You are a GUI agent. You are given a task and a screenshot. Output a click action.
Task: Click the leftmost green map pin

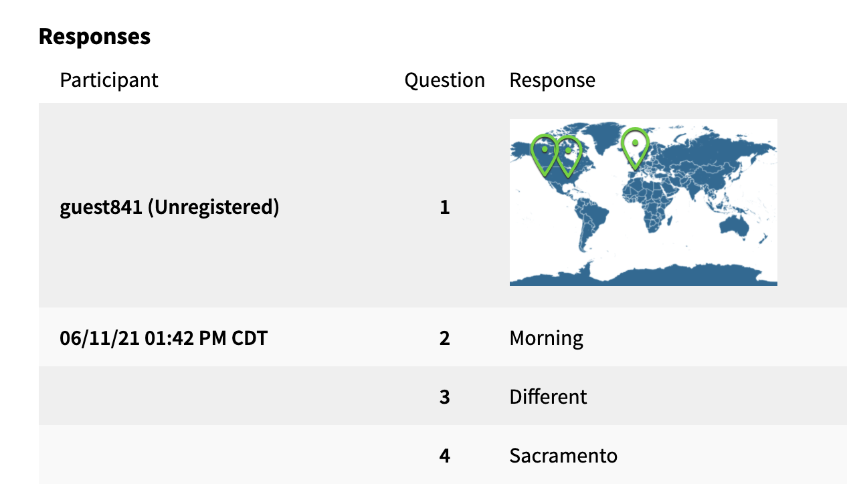544,154
